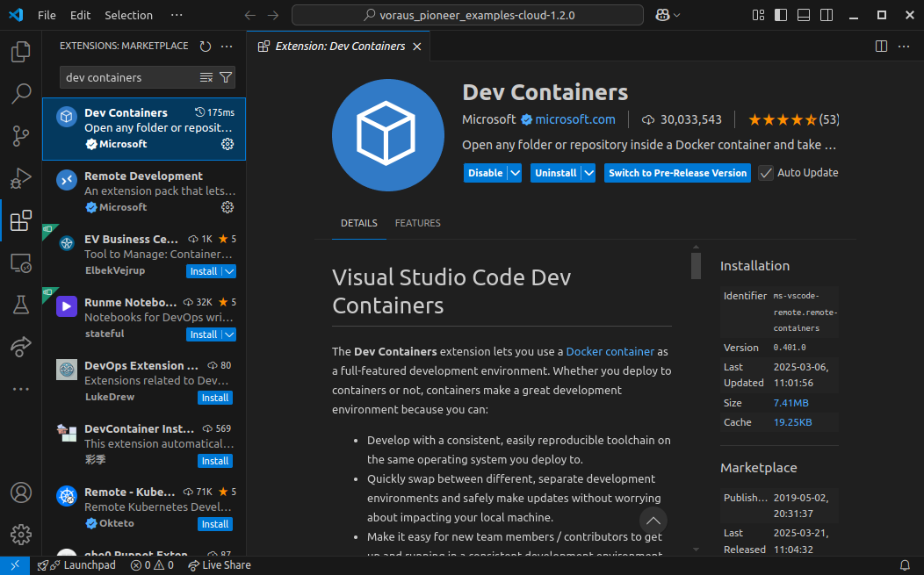Screen dimensions: 924x575
Task: Click the extension details scrollbar thumb
Action: tap(696, 266)
